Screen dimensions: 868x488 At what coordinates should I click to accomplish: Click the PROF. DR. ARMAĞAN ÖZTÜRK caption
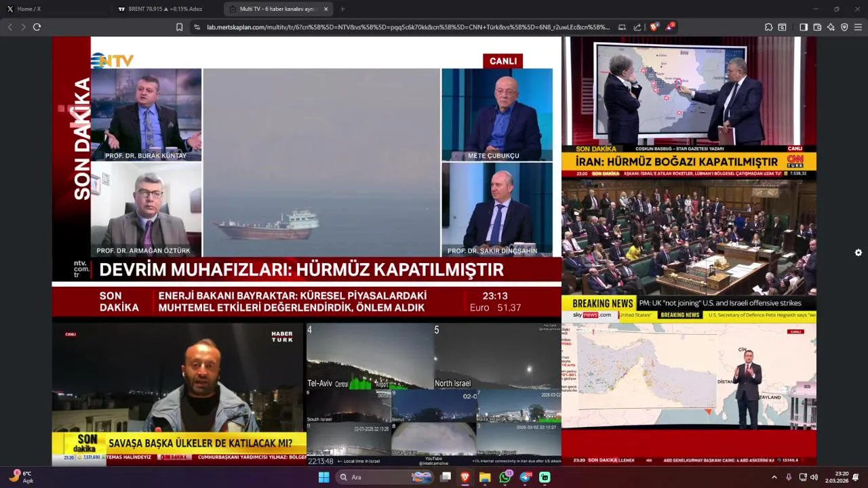[144, 251]
